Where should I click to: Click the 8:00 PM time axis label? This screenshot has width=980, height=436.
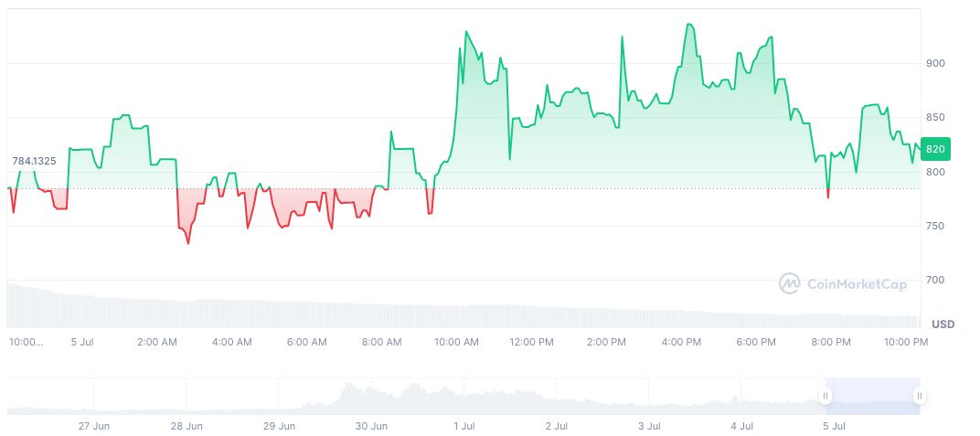(831, 342)
